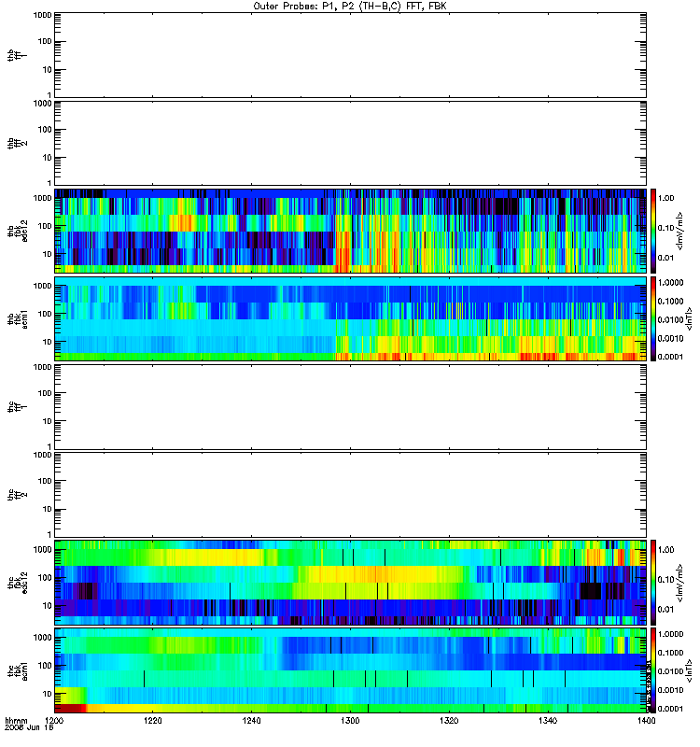Click the 1000 tick label on thc edc12 panel
Screen dimensions: 700x747
coord(42,550)
